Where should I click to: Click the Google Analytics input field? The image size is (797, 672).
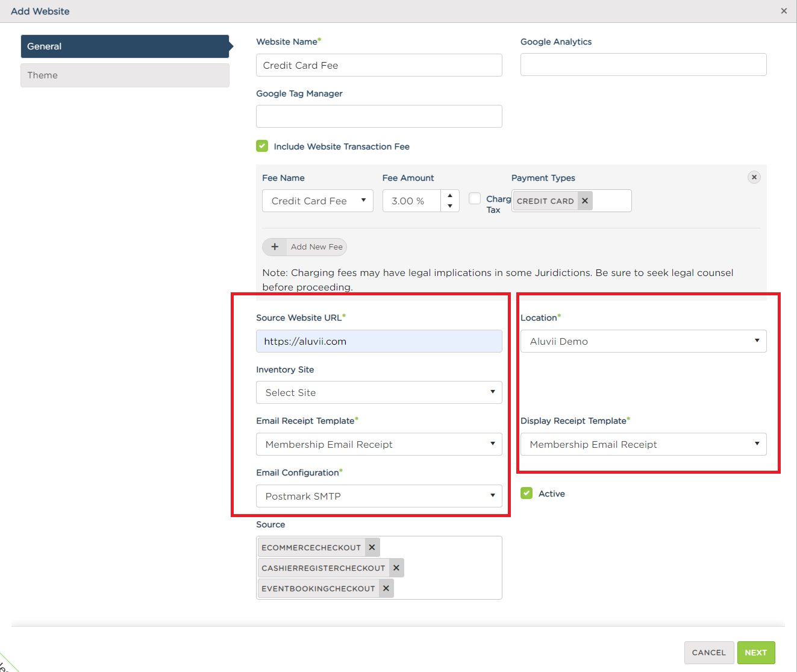[643, 64]
